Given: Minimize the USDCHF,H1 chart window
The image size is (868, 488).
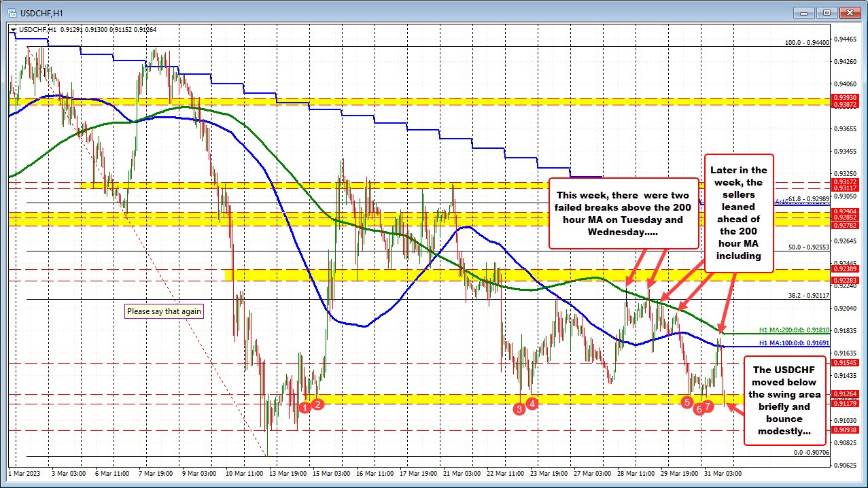Looking at the screenshot, I should [809, 12].
